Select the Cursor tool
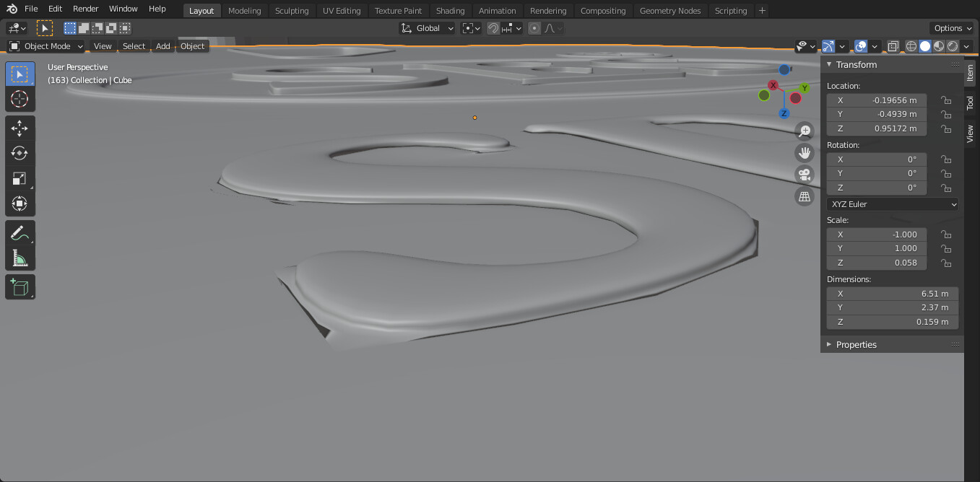 [19, 99]
